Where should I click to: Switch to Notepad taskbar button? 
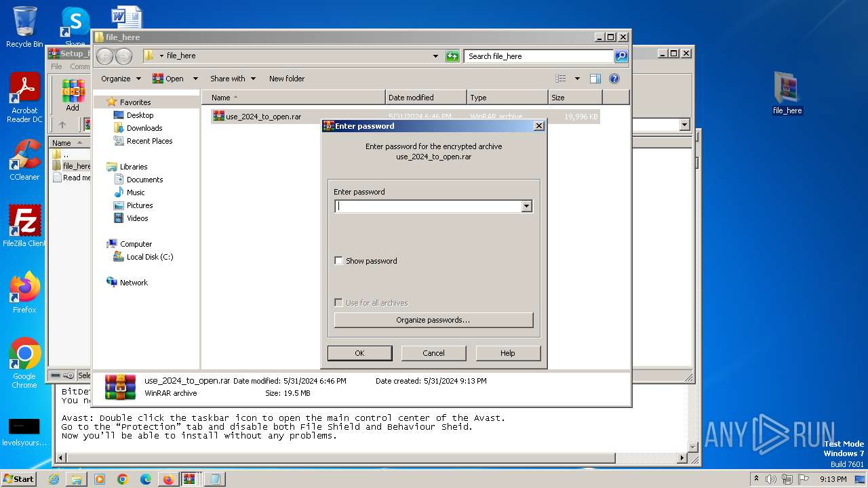tap(215, 479)
